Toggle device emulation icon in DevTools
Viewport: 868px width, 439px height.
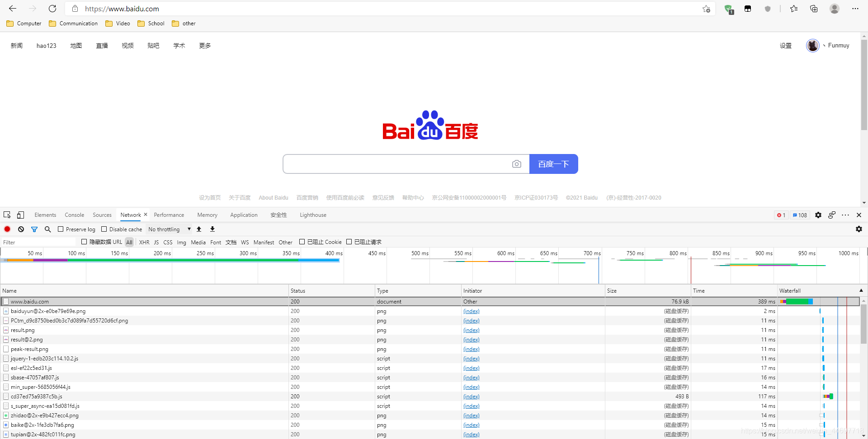click(21, 215)
